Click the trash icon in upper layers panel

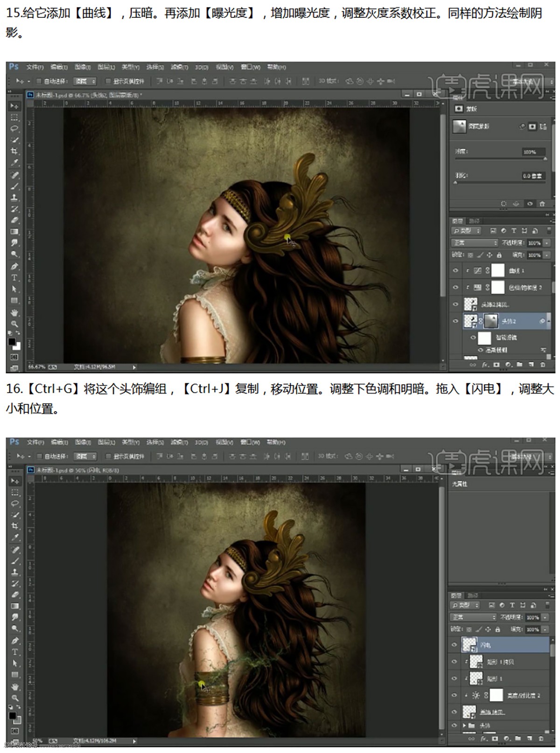542,365
